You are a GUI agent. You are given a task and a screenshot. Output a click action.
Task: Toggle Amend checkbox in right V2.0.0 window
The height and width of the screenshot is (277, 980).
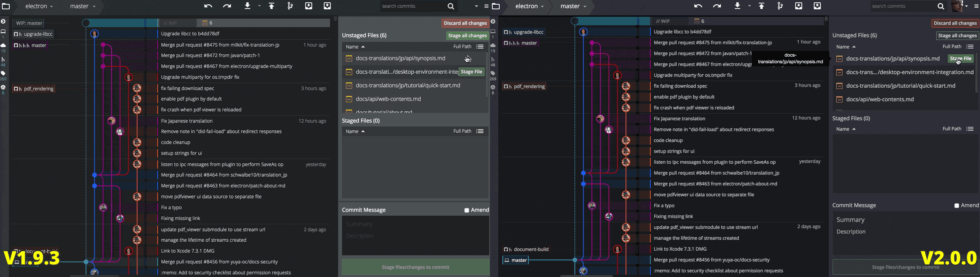[x=957, y=206]
